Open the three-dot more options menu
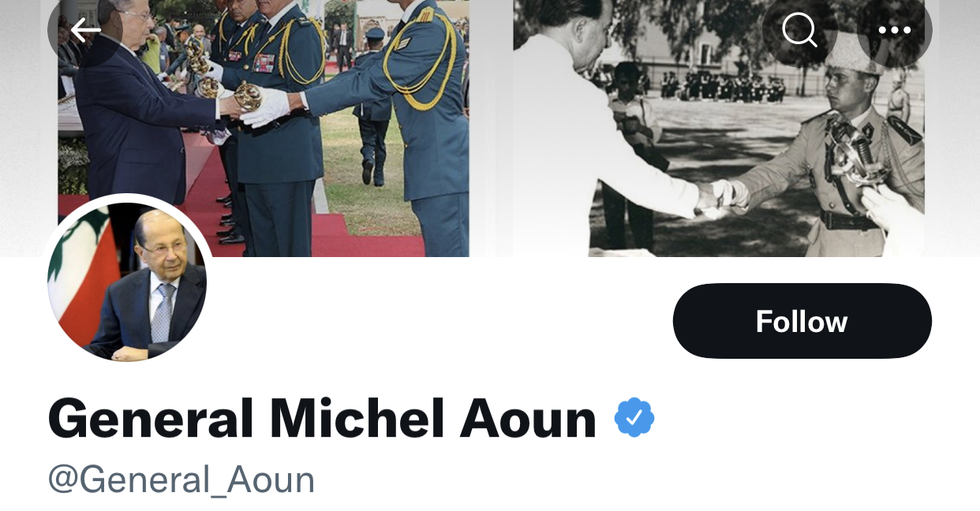 click(x=895, y=30)
